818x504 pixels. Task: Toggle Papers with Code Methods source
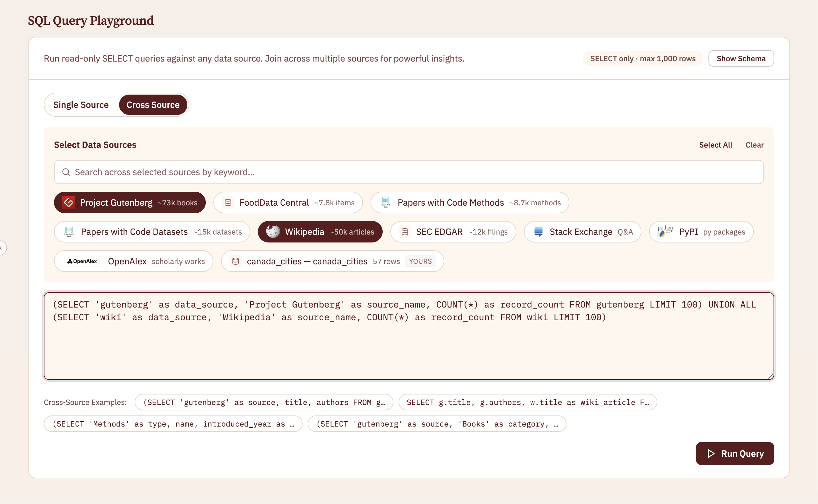point(470,202)
